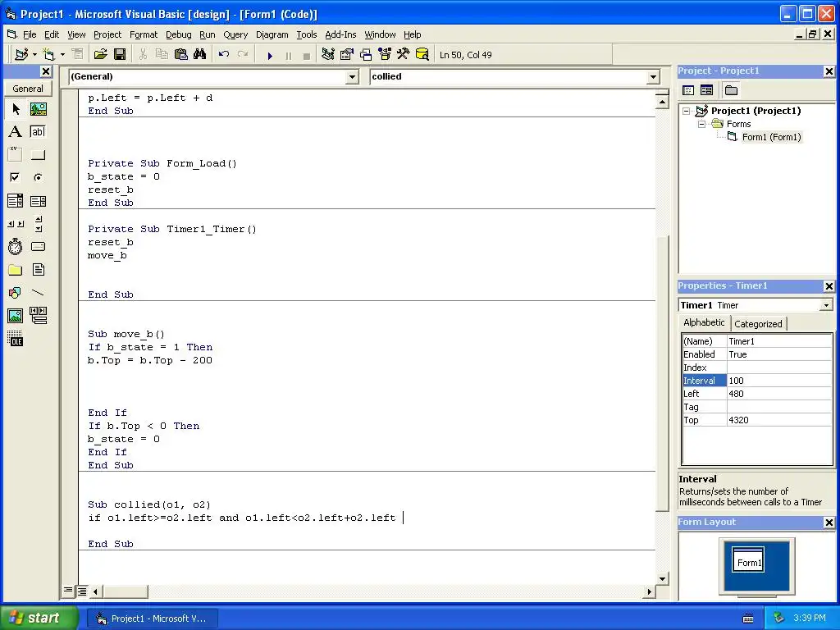The image size is (840, 630).
Task: Select the horizontal scrollbar control tool
Action: 16,223
